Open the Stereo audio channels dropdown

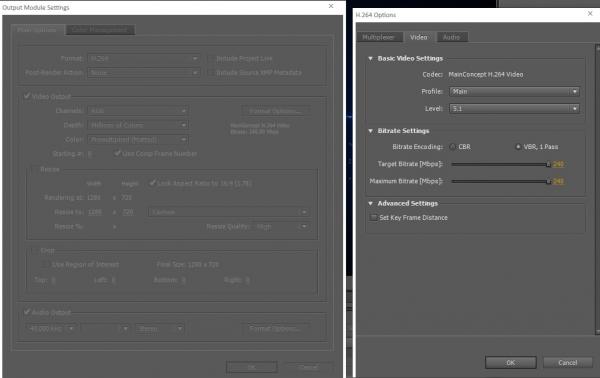(x=160, y=329)
